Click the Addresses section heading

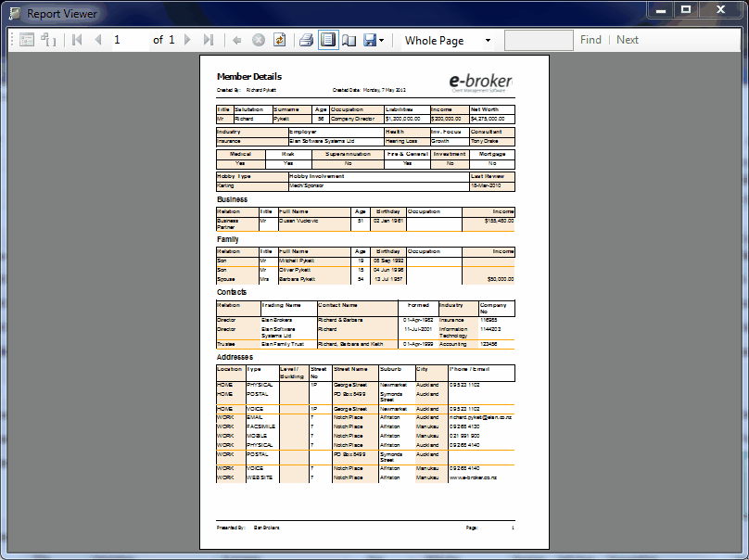[x=235, y=357]
